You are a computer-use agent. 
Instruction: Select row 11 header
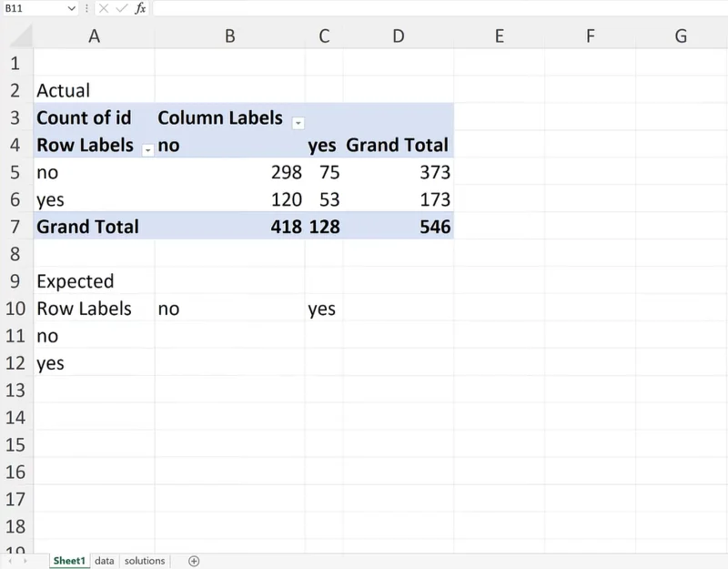15,336
